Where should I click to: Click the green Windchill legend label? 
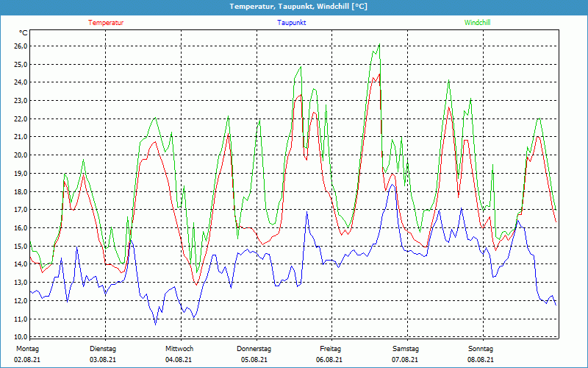tap(477, 23)
